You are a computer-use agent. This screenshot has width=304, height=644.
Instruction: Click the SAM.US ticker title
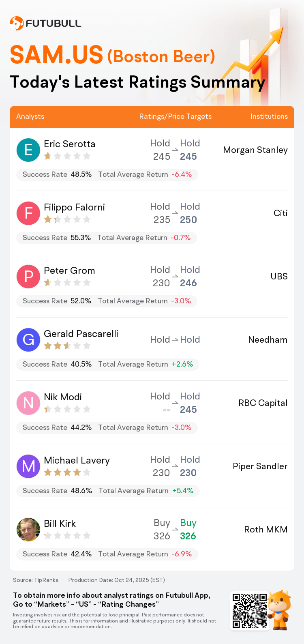[57, 55]
